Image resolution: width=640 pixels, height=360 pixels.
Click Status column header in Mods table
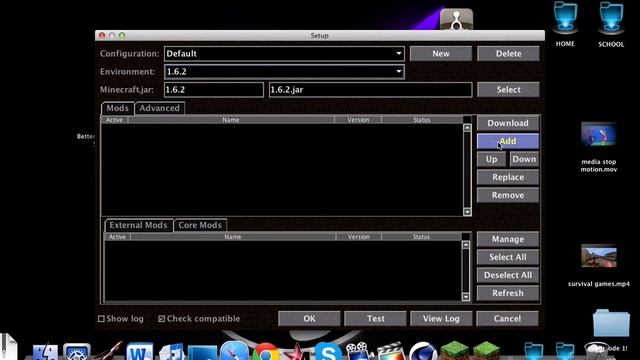click(422, 120)
